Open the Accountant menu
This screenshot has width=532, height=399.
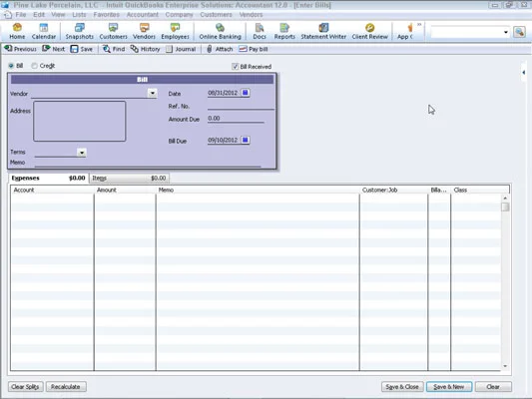pyautogui.click(x=142, y=15)
